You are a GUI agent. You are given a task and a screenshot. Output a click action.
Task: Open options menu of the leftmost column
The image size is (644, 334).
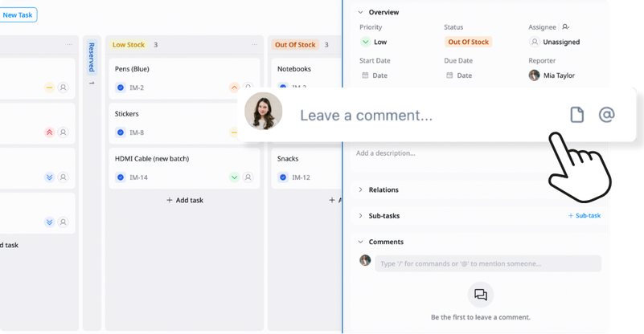click(69, 44)
